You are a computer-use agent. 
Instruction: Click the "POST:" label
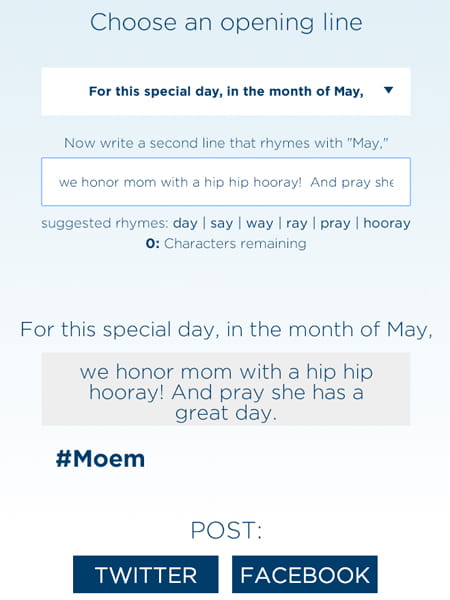point(227,530)
